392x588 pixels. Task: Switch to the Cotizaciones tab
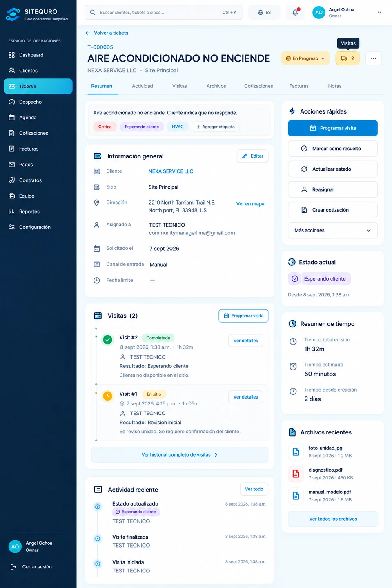pyautogui.click(x=258, y=86)
